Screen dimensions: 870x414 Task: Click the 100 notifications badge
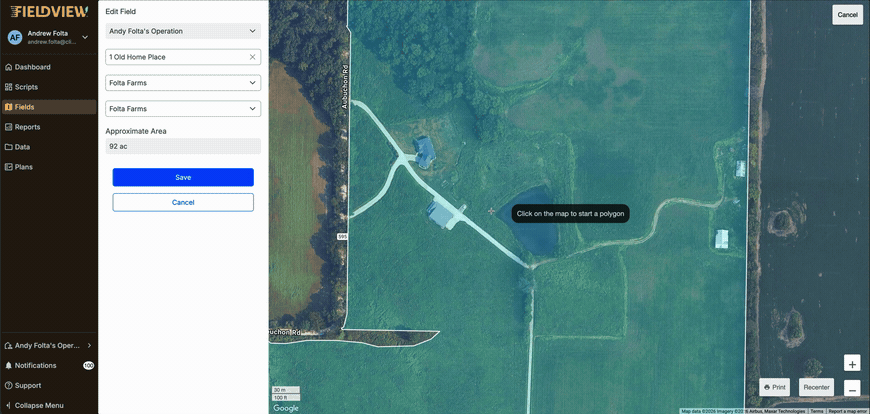point(89,366)
